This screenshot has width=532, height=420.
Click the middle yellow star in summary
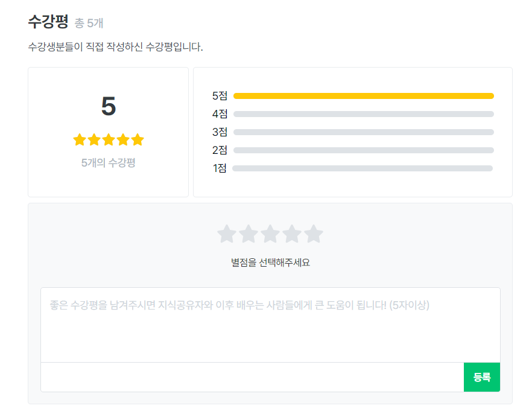click(x=109, y=140)
